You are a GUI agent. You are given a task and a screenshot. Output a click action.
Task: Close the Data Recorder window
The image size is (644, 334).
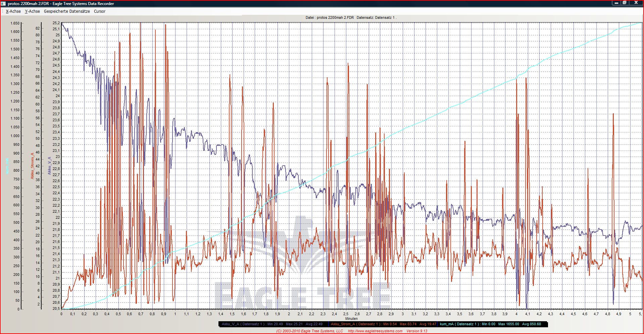coord(636,3)
